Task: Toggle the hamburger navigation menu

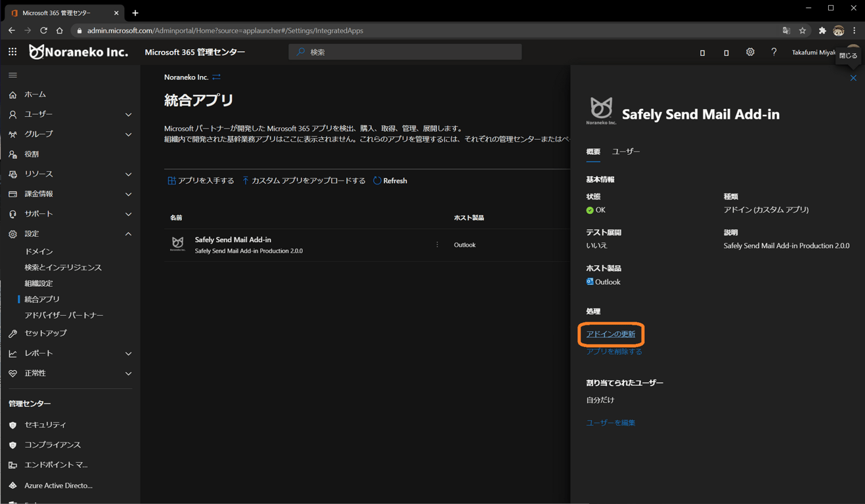Action: tap(12, 75)
